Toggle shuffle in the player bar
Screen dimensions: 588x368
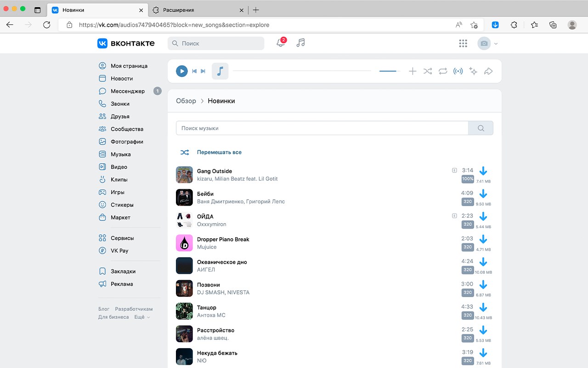(x=428, y=71)
